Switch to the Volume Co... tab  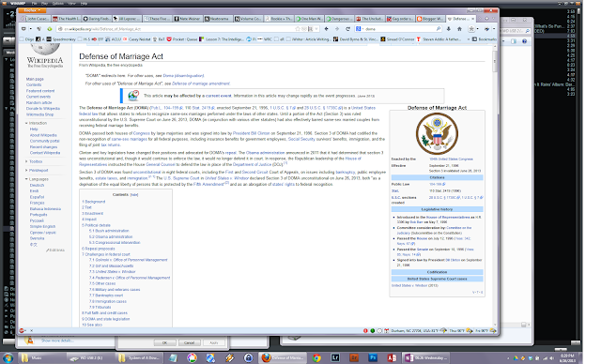[x=248, y=19]
